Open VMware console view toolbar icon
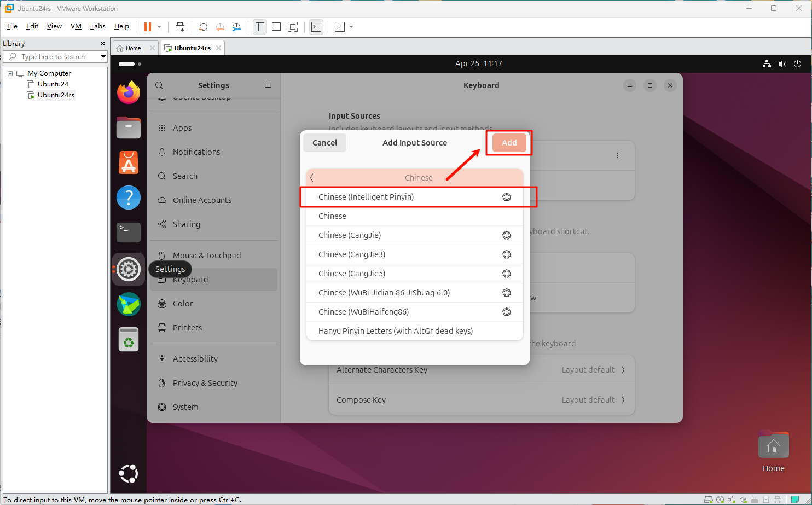Viewport: 812px width, 505px height. coord(316,27)
